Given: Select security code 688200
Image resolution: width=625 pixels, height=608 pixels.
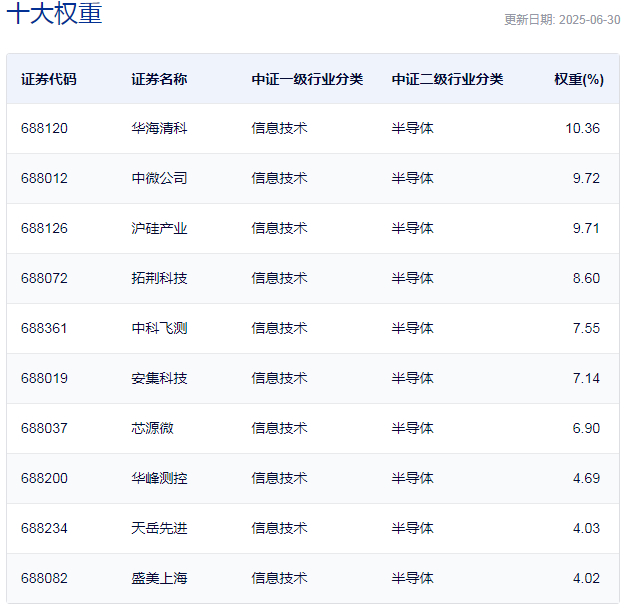Looking at the screenshot, I should [x=44, y=478].
